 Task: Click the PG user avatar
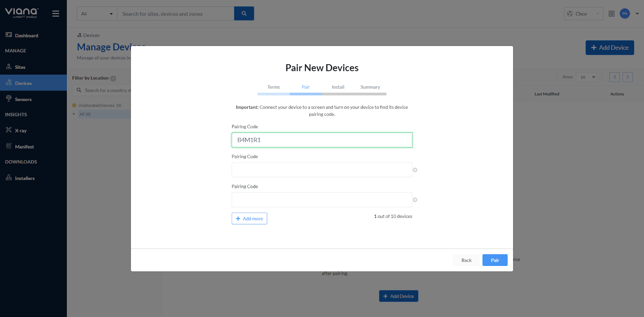click(625, 14)
